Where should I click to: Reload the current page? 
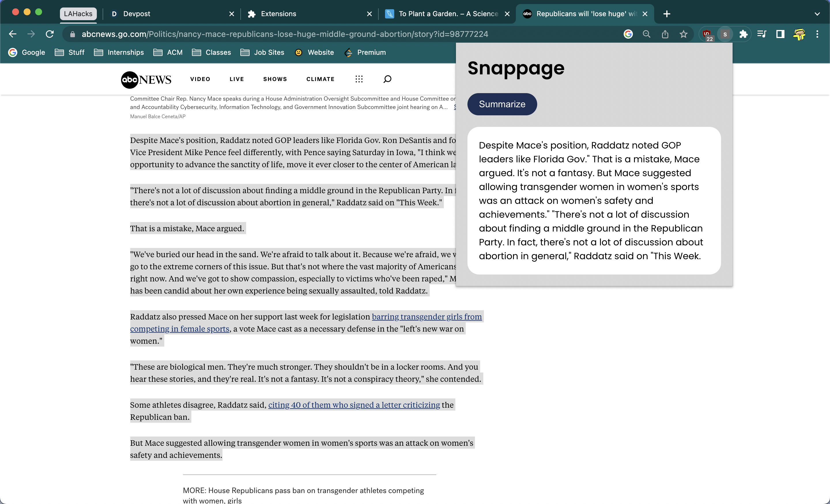[50, 34]
